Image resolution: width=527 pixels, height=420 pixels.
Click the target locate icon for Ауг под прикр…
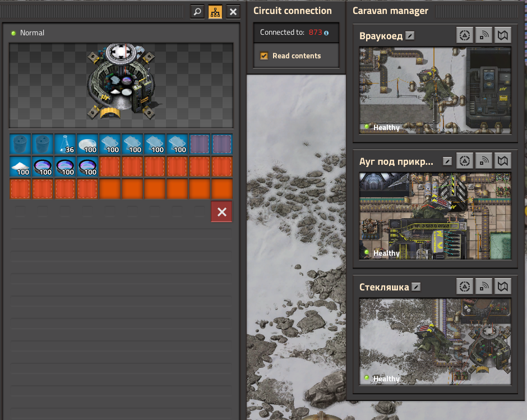click(465, 161)
